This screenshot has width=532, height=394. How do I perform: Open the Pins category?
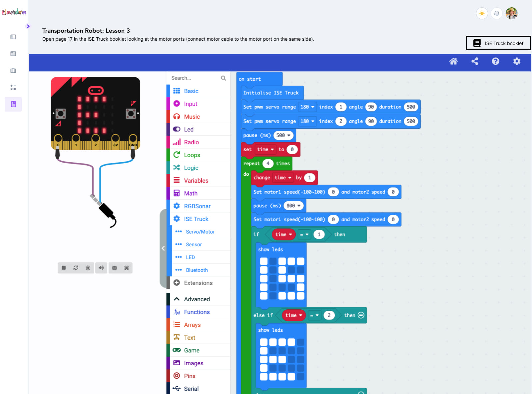198,376
